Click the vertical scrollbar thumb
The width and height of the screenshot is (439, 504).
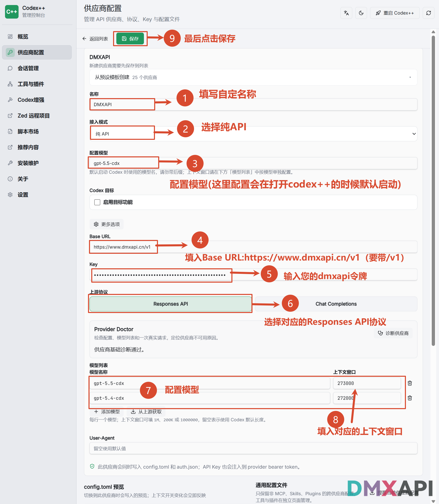point(433,191)
